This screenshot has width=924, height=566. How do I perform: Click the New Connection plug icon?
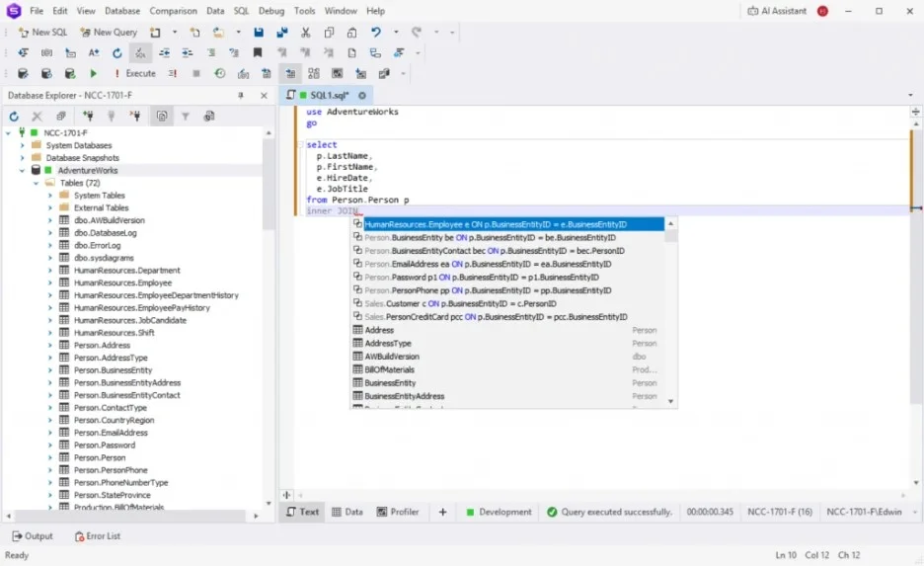pyautogui.click(x=88, y=117)
